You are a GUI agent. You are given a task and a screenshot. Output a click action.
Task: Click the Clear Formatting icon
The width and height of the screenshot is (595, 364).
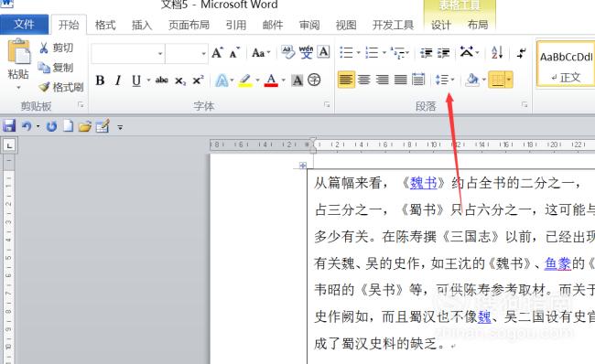(288, 52)
